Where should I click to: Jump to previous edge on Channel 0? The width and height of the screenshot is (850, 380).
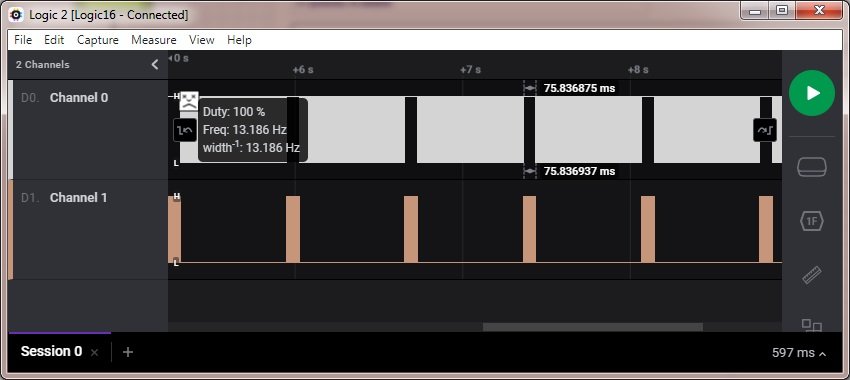[x=185, y=130]
